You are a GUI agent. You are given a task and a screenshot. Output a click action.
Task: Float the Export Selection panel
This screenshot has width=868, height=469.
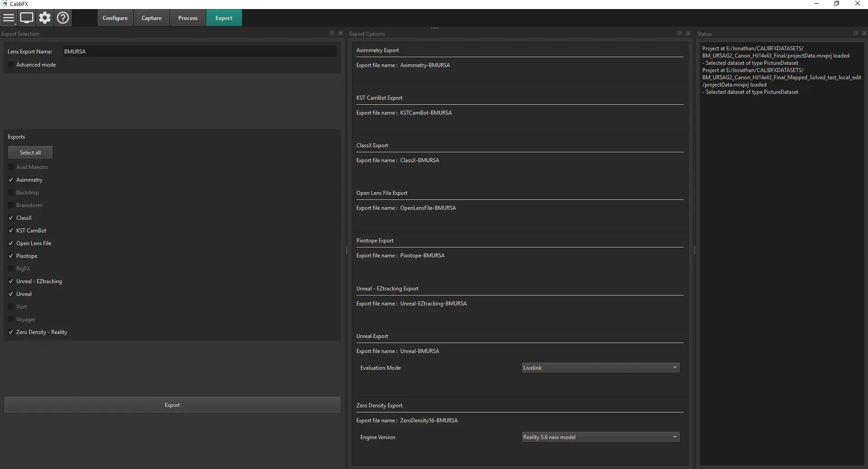332,34
